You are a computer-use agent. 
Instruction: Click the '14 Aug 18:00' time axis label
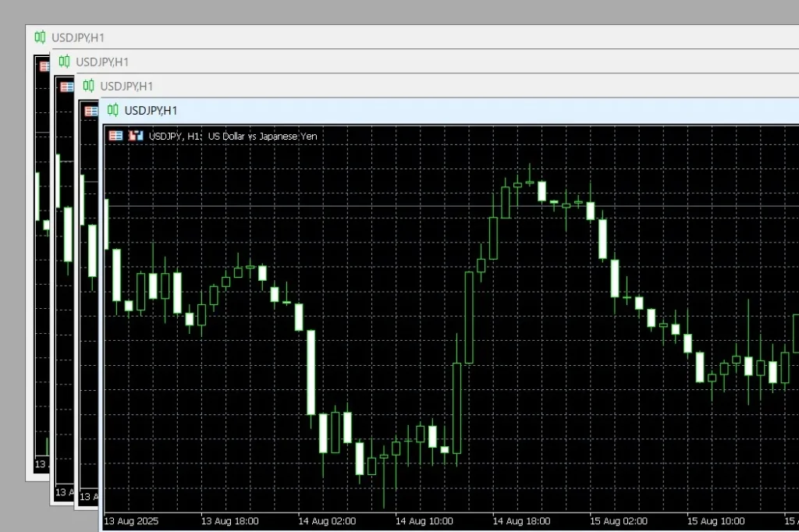pos(521,521)
